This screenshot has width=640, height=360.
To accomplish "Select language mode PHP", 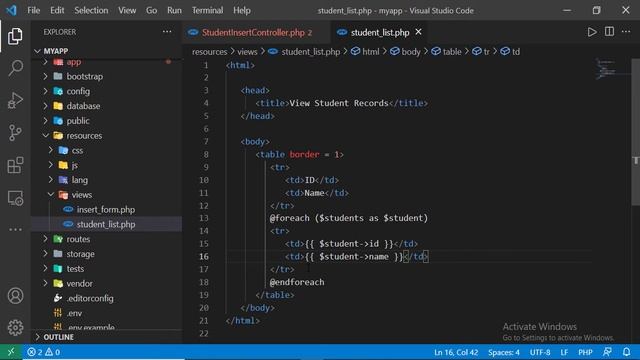I will [x=585, y=352].
